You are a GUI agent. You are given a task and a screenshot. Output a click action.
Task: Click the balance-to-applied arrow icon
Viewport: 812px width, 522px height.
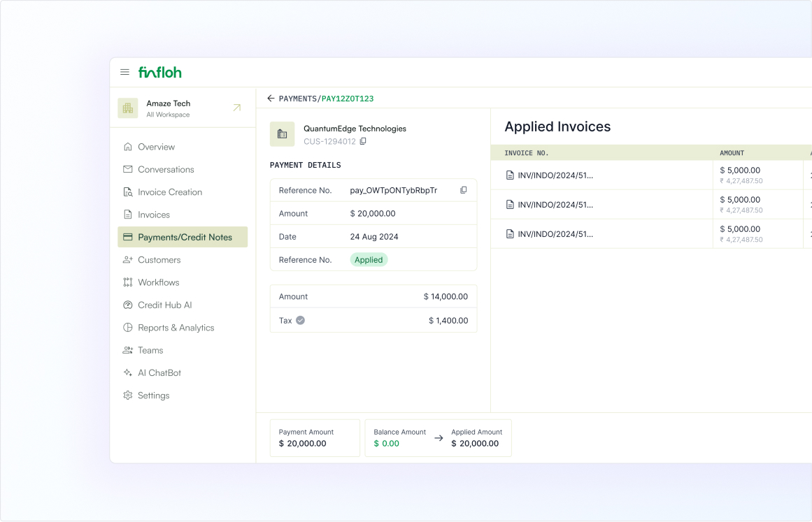(x=439, y=438)
